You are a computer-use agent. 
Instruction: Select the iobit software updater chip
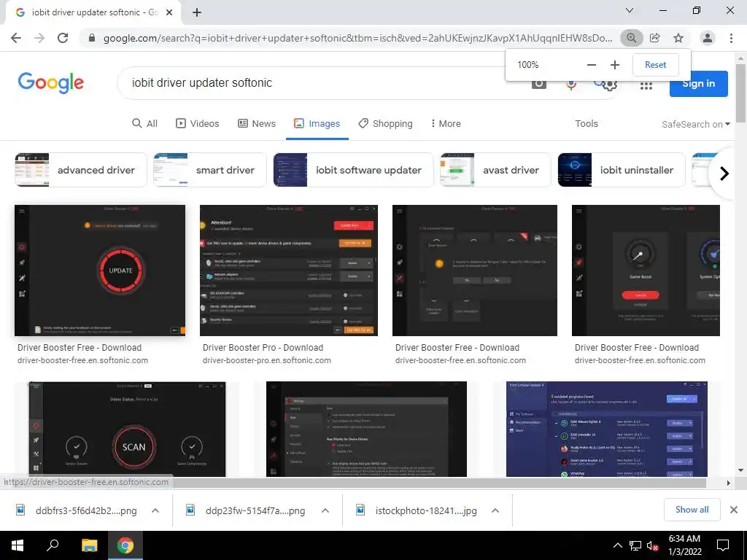click(x=354, y=170)
